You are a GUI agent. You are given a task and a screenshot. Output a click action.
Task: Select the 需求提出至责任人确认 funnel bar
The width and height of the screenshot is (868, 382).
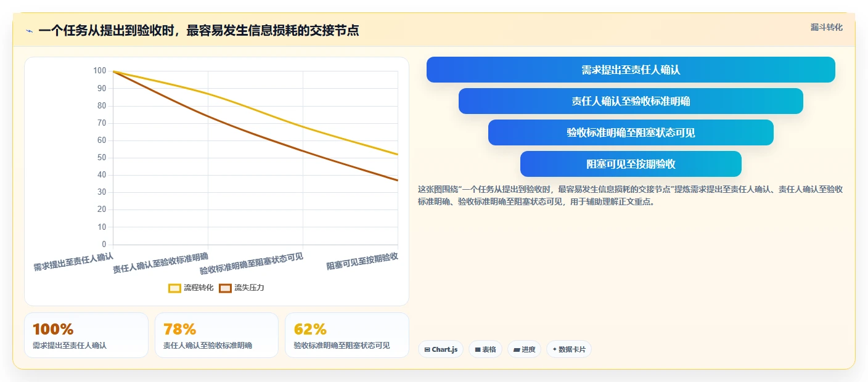[631, 70]
